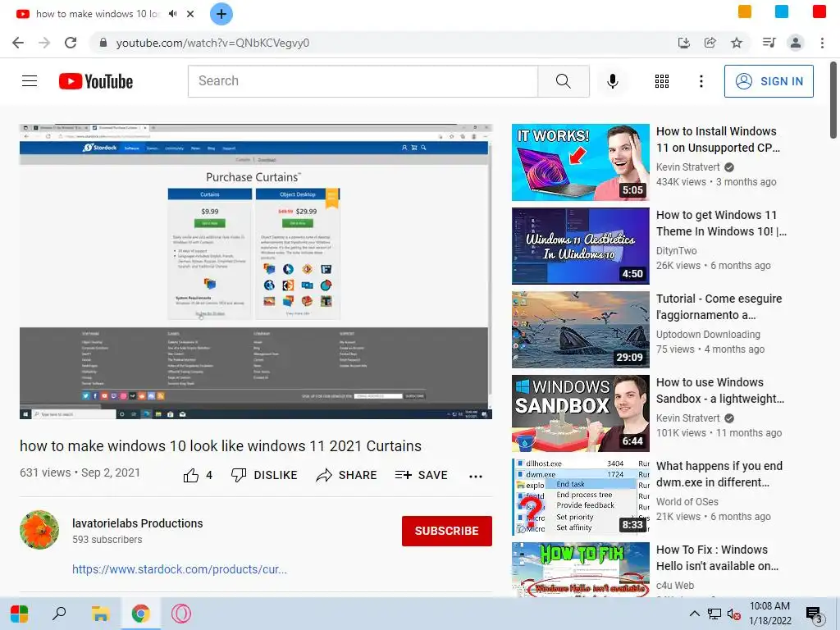Viewport: 840px width, 630px height.
Task: Open YouTube settings three-dot menu
Action: coord(701,81)
